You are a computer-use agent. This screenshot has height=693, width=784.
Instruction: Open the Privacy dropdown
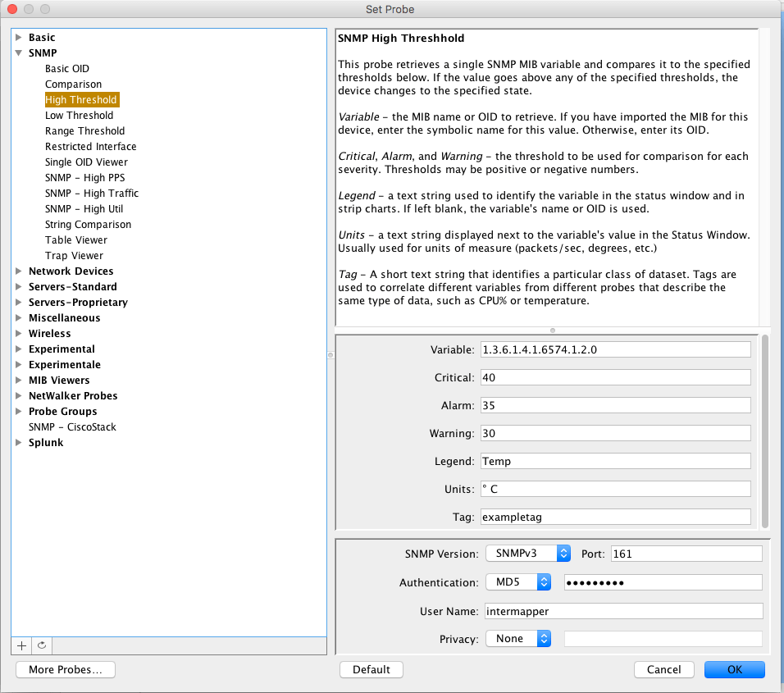click(517, 639)
